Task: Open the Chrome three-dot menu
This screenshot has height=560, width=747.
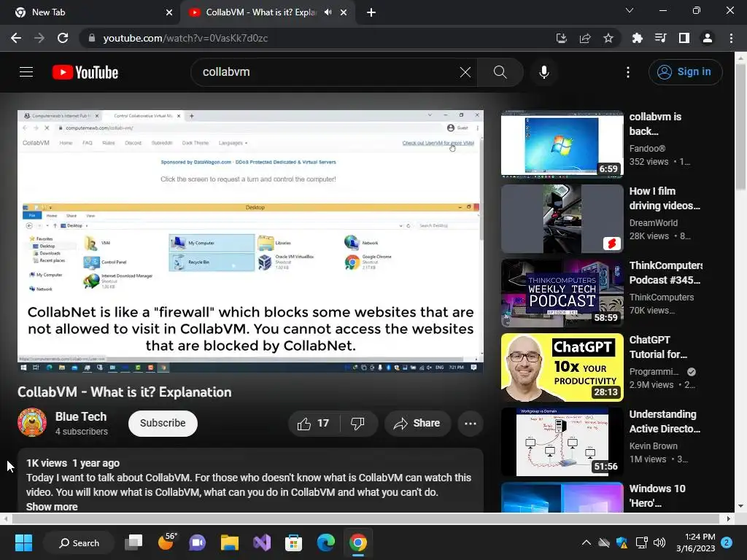Action: point(731,38)
